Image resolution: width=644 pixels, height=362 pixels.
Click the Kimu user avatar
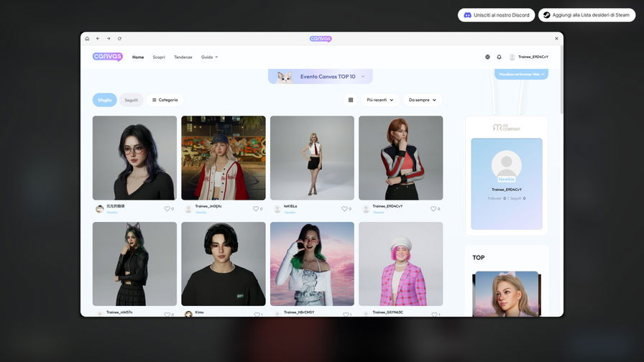pyautogui.click(x=188, y=314)
